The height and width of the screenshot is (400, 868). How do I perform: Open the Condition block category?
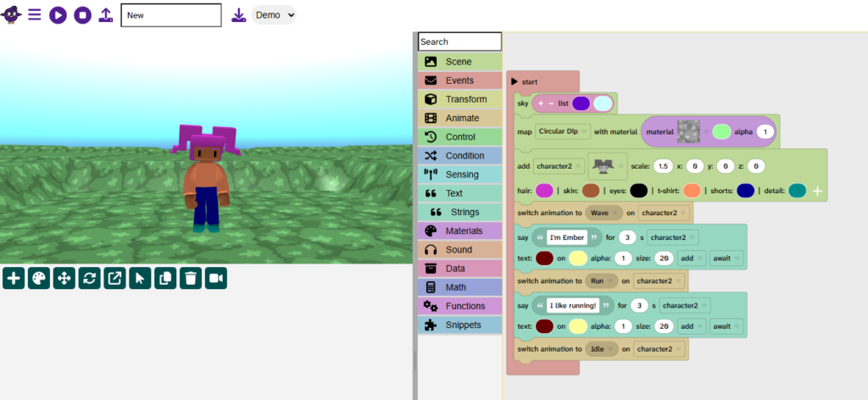click(x=460, y=155)
